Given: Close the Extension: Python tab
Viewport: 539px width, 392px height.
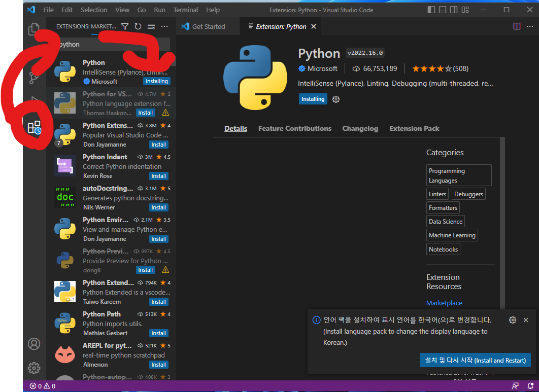Looking at the screenshot, I should (314, 26).
